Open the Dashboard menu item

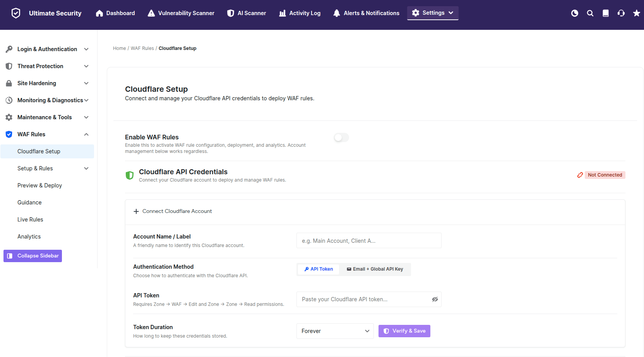click(x=115, y=13)
